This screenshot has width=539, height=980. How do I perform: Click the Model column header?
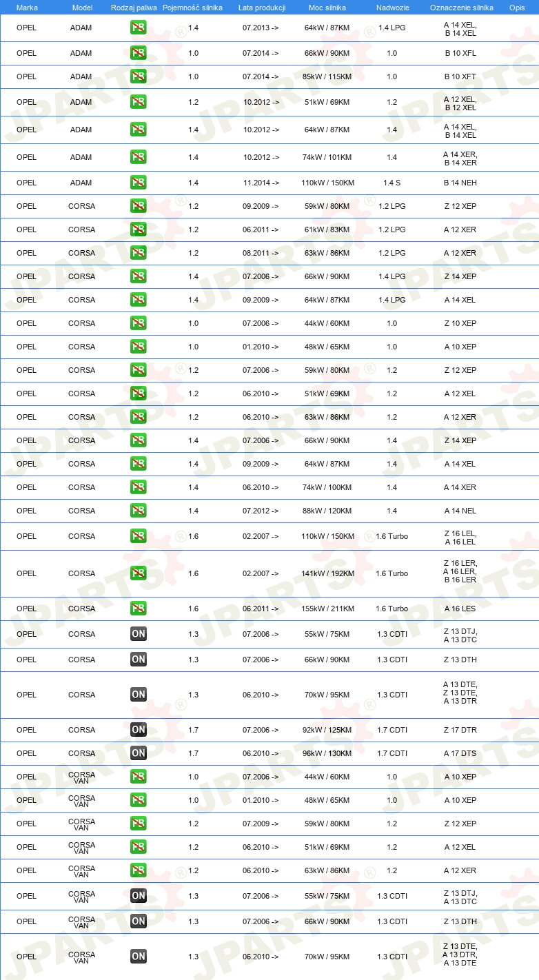click(82, 7)
